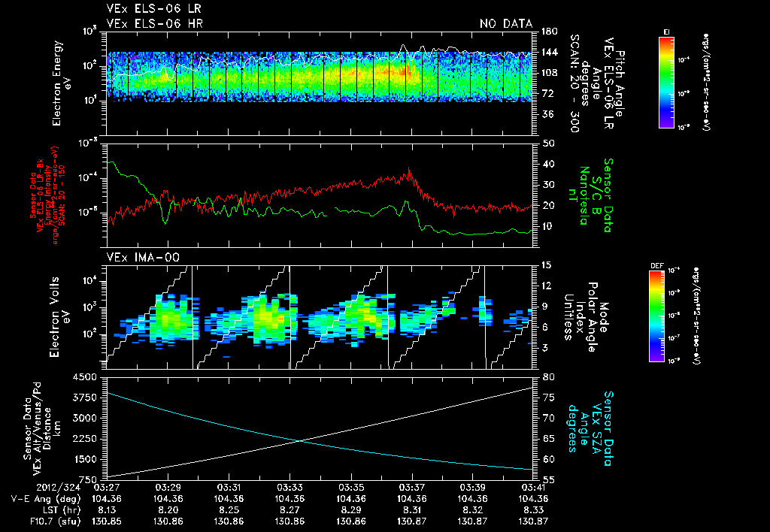This screenshot has width=770, height=532.
Task: Click the LST value '8.29'
Action: [x=351, y=510]
